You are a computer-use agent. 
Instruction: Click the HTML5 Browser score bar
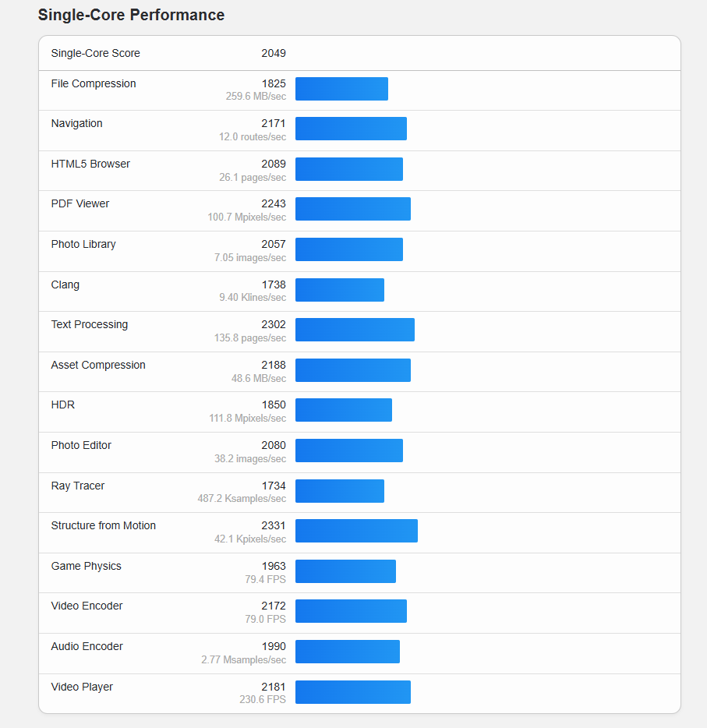tap(349, 169)
